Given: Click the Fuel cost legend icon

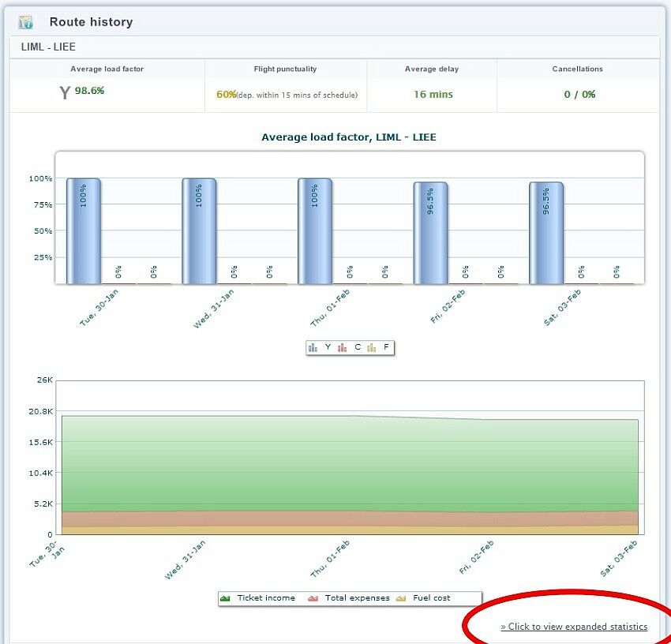Looking at the screenshot, I should pyautogui.click(x=400, y=598).
